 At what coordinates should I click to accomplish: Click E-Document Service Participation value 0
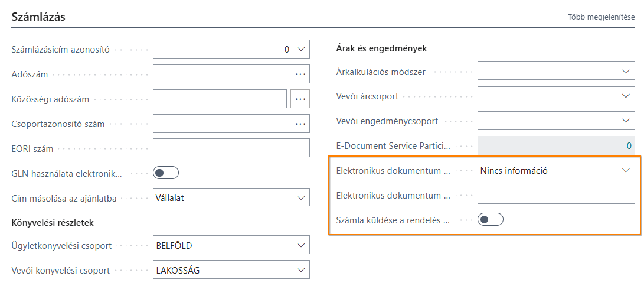[628, 145]
